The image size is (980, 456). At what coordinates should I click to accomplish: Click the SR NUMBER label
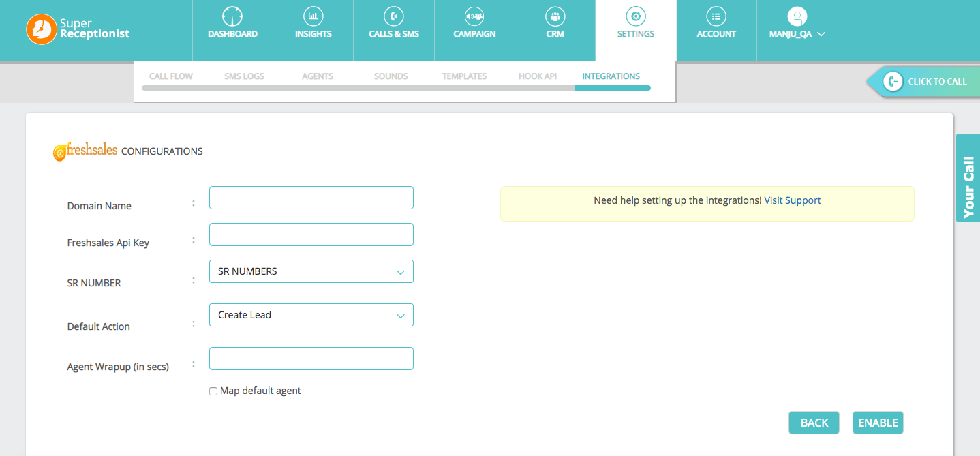point(94,283)
